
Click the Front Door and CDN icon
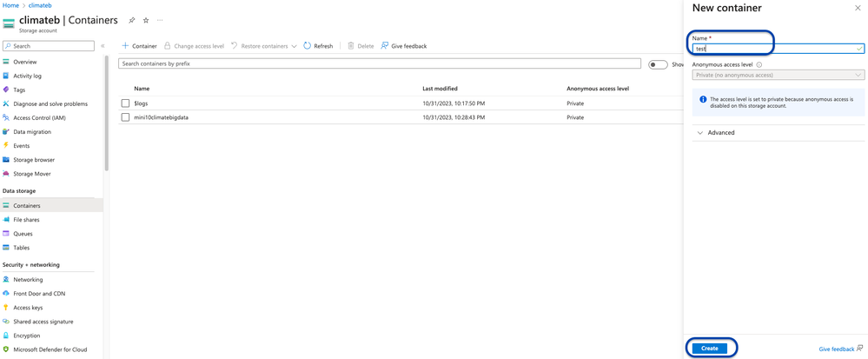coord(6,294)
